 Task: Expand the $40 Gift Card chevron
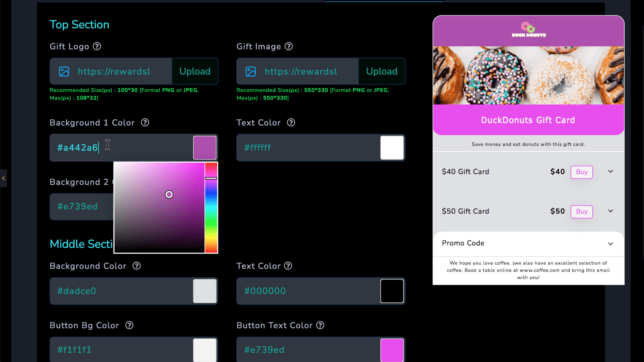pyautogui.click(x=611, y=171)
